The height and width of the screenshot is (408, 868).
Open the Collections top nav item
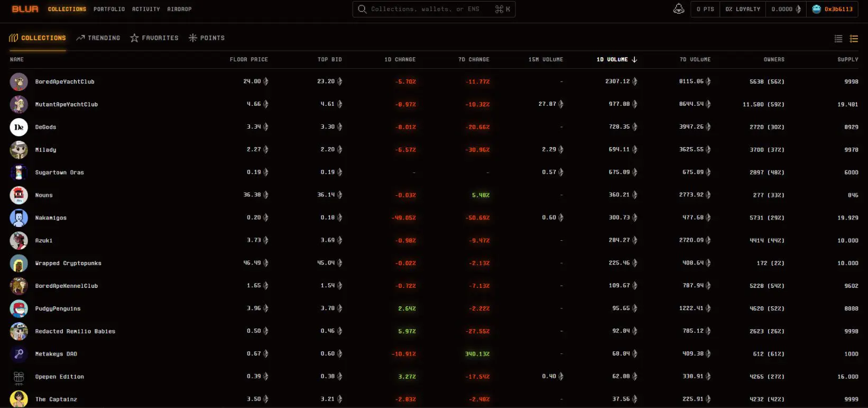67,9
